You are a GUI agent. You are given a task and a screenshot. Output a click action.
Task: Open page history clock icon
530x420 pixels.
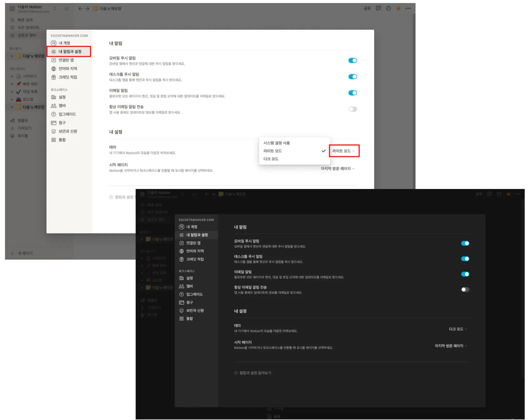click(388, 9)
